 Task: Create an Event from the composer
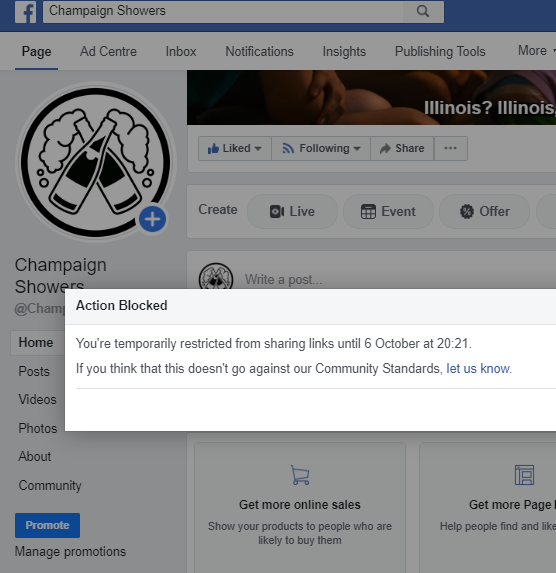388,211
